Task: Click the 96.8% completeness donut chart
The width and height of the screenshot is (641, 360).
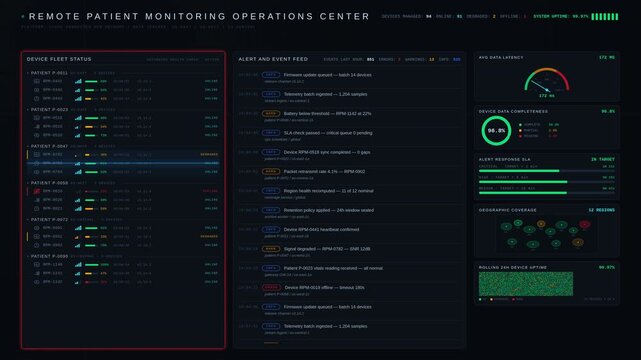Action: [496, 131]
